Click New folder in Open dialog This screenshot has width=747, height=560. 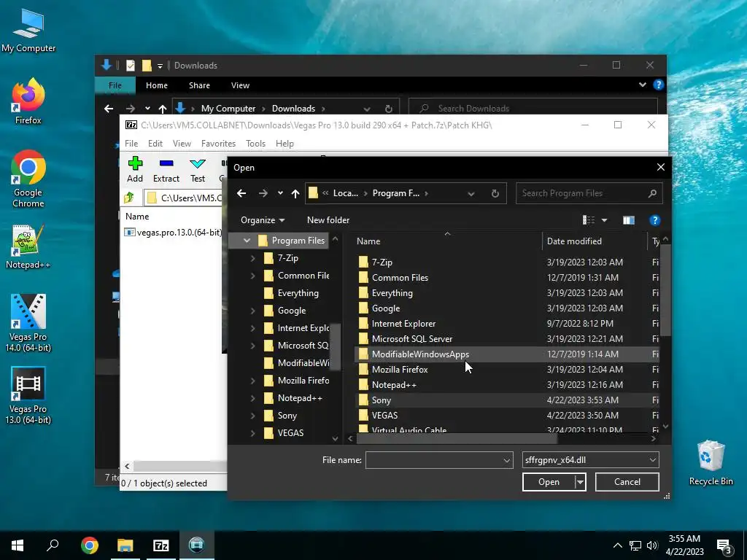coord(328,220)
